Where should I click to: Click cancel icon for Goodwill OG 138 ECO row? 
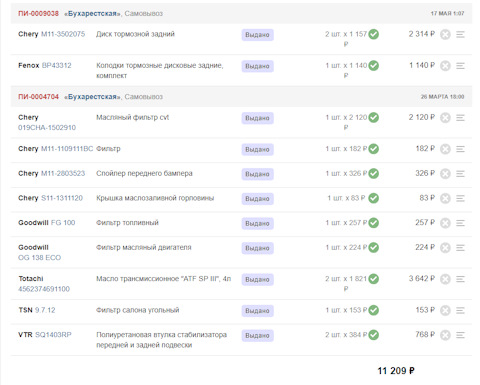(x=445, y=248)
